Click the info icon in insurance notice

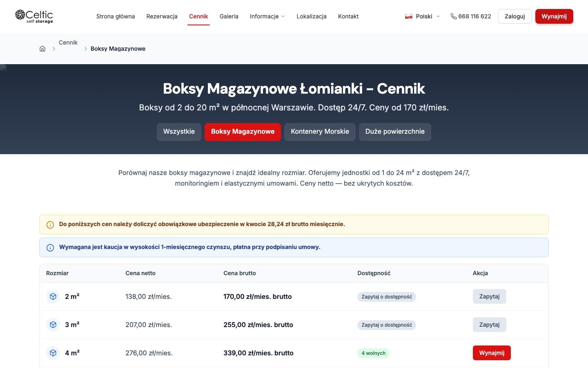(x=50, y=225)
